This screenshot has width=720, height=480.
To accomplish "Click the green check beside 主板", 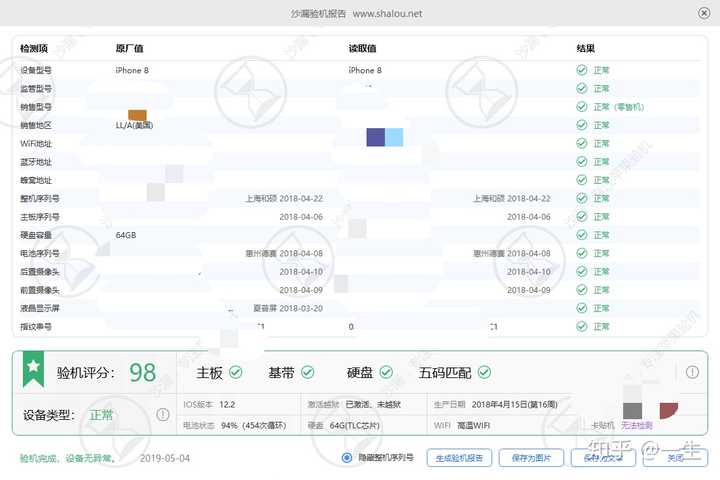I will coord(236,372).
